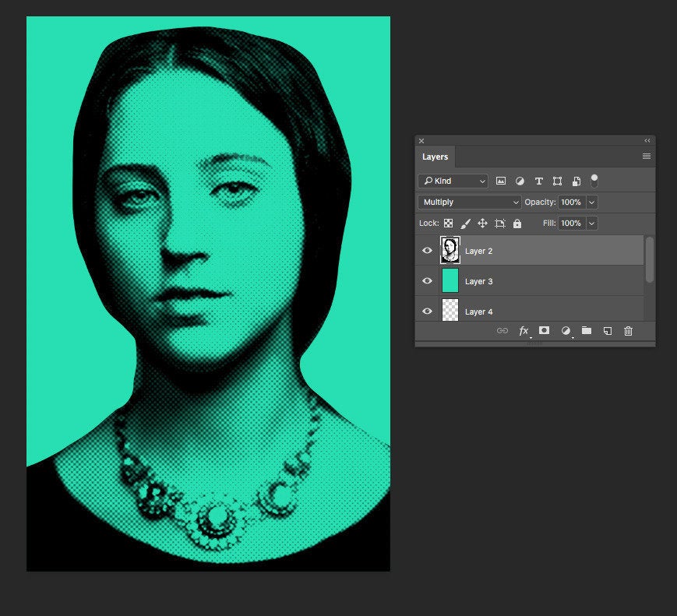Delete layer trash icon
The height and width of the screenshot is (616, 677).
click(628, 331)
